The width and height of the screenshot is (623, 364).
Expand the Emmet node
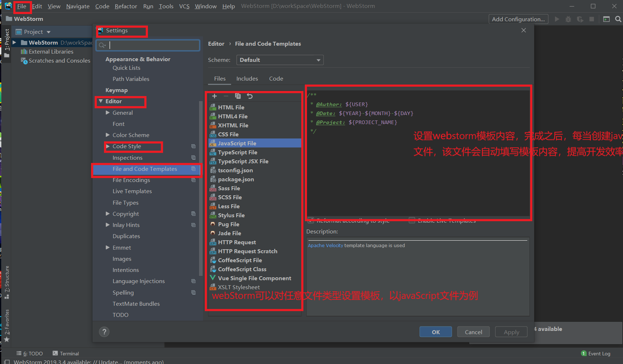pos(108,247)
